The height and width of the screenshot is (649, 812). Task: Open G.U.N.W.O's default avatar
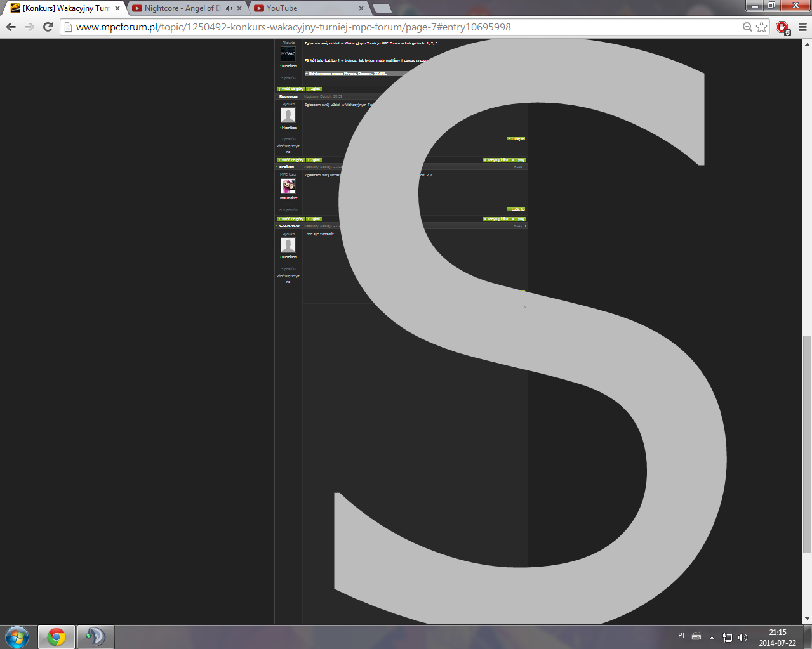tap(288, 245)
